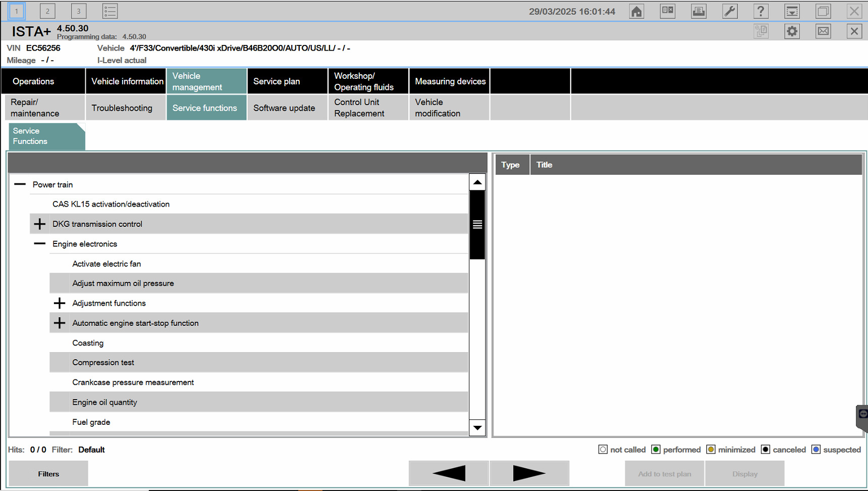Screen dimensions: 868x491
Task: Click the split-view panel icon beside Home
Action: pyautogui.click(x=668, y=11)
